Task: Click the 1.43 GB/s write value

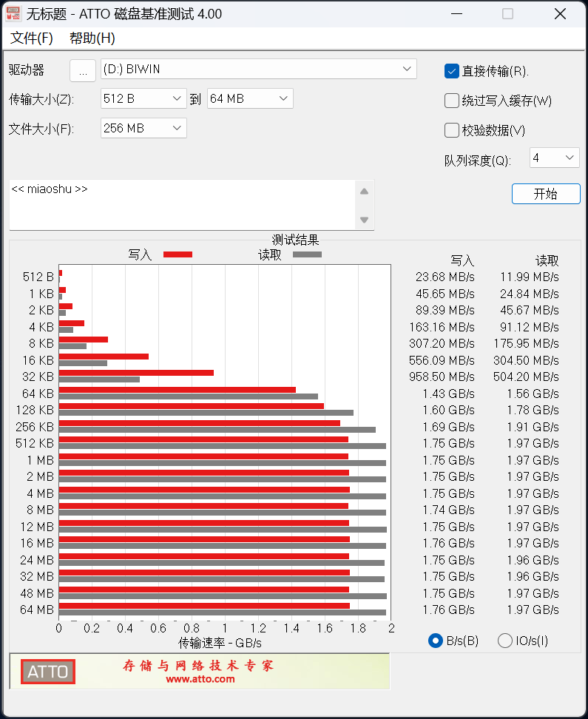Action: coord(448,394)
